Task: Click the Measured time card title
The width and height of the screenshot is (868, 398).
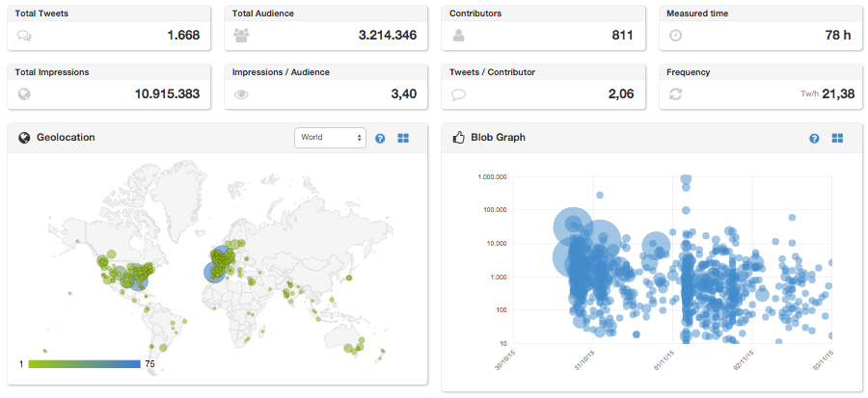Action: click(x=697, y=13)
